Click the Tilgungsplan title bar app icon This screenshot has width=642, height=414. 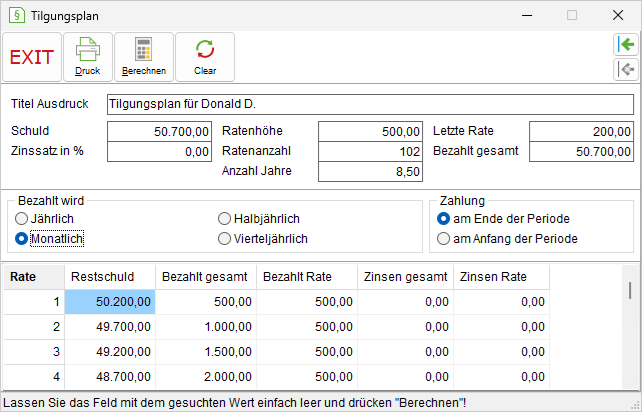click(17, 16)
